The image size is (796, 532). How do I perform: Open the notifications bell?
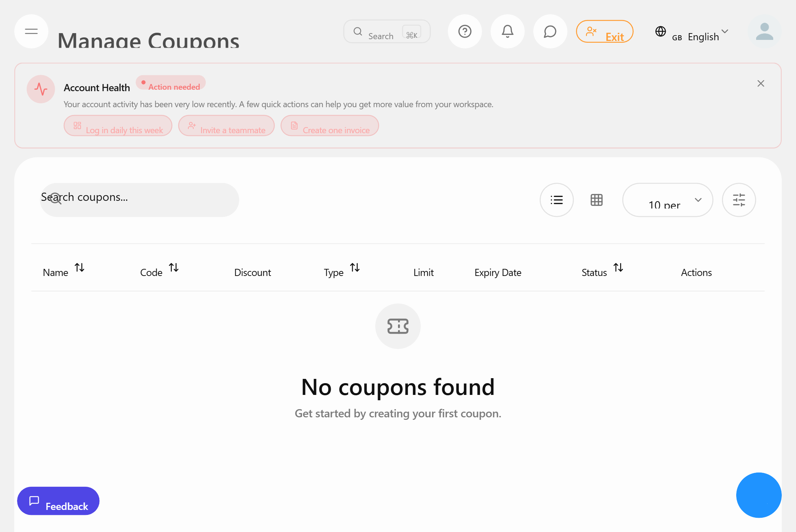click(508, 31)
